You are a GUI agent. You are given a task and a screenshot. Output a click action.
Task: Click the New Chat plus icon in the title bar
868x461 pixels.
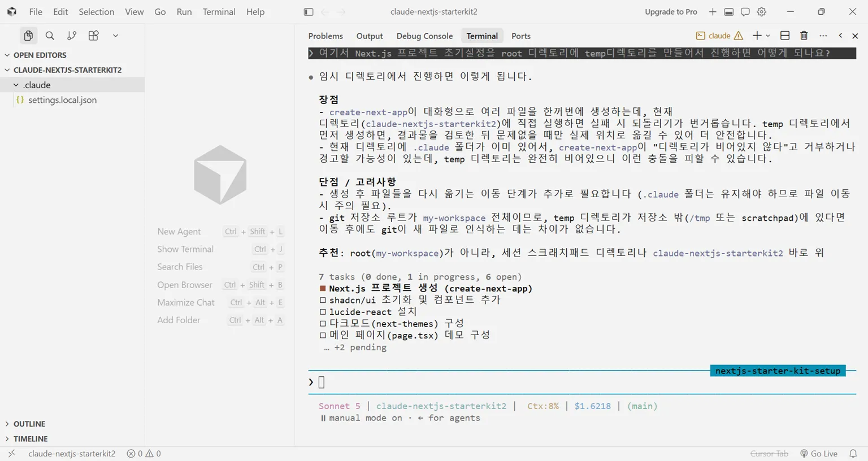tap(713, 12)
